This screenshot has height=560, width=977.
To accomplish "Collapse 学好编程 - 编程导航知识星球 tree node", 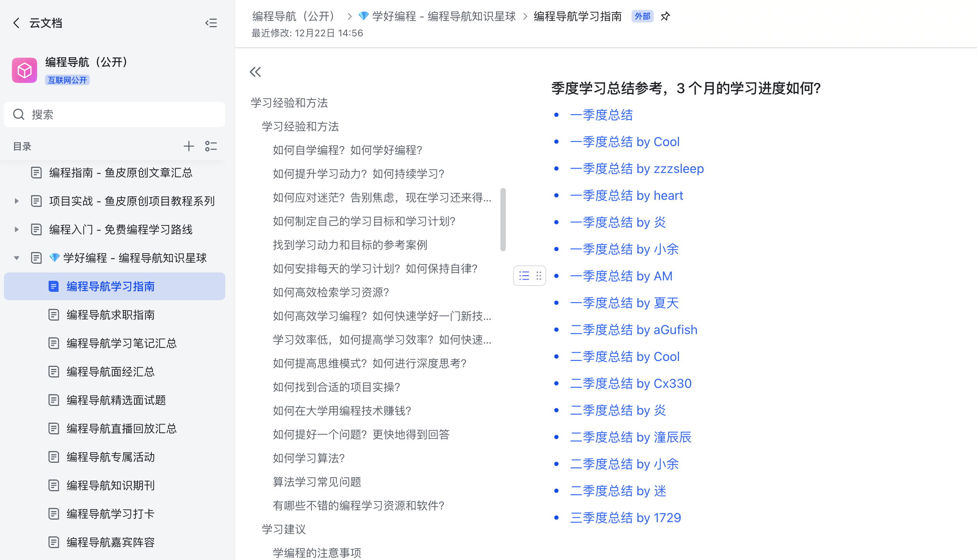I will click(x=16, y=258).
